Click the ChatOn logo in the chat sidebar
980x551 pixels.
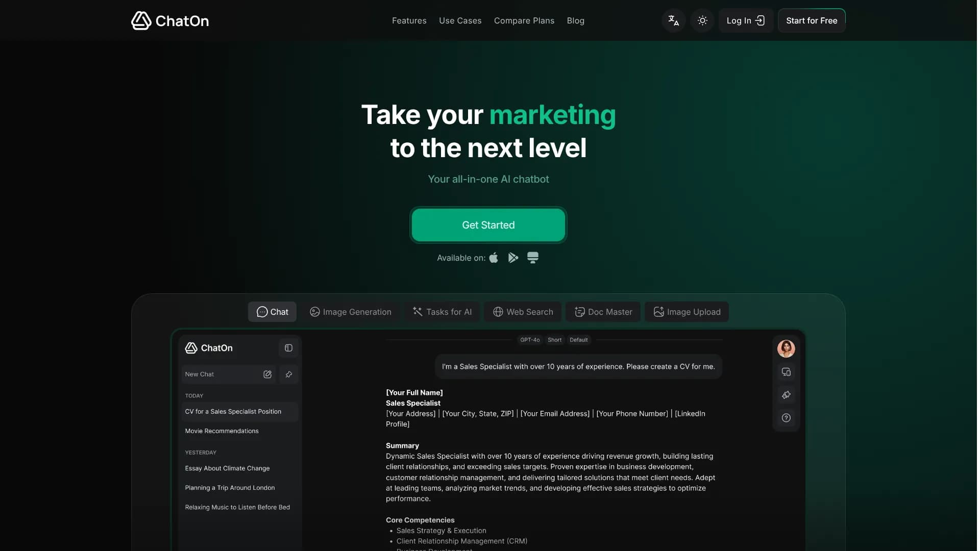click(x=209, y=348)
